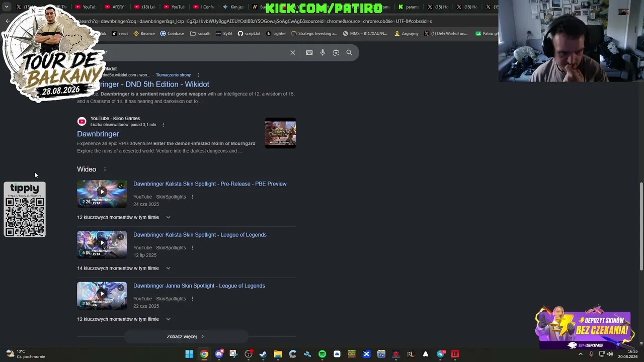The height and width of the screenshot is (362, 644).
Task: Open the volume control in the system tray
Action: [610, 354]
